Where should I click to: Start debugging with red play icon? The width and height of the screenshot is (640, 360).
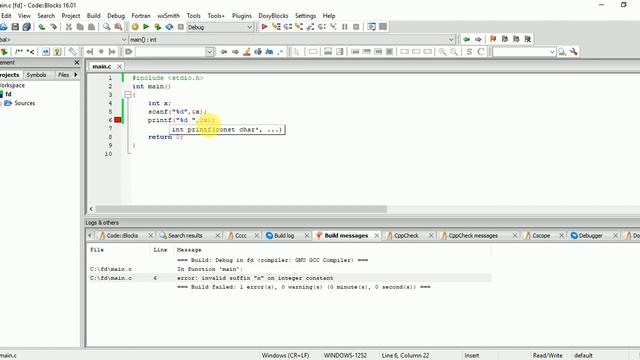(264, 27)
